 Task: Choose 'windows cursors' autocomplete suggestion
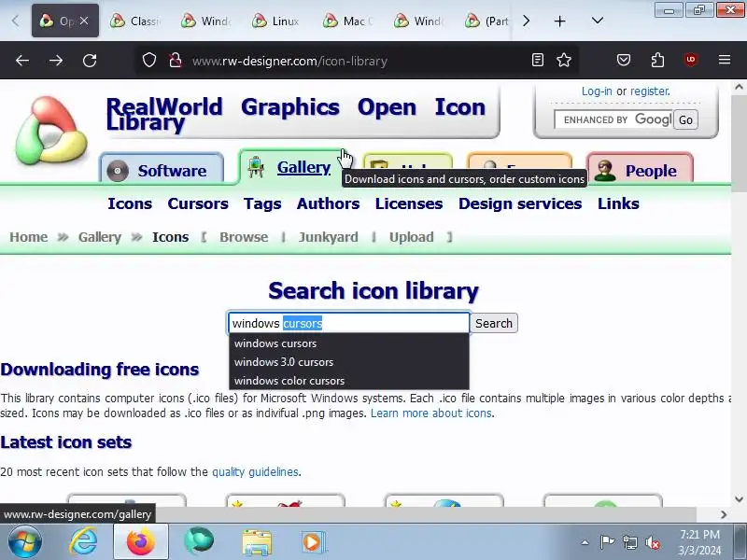(x=348, y=343)
